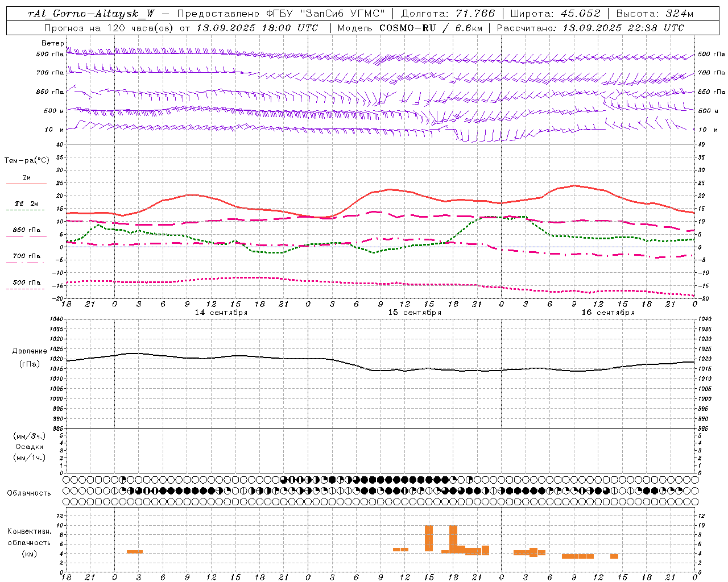Click the Рассчитано: 13.09.2025 22:38 UTC text
Screen dimensions: 728x582
(x=590, y=28)
